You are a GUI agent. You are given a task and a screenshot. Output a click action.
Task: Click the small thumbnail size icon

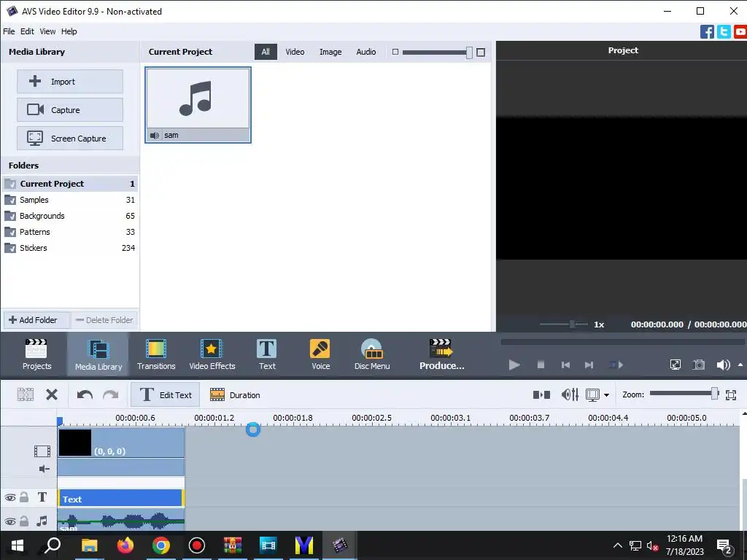395,52
